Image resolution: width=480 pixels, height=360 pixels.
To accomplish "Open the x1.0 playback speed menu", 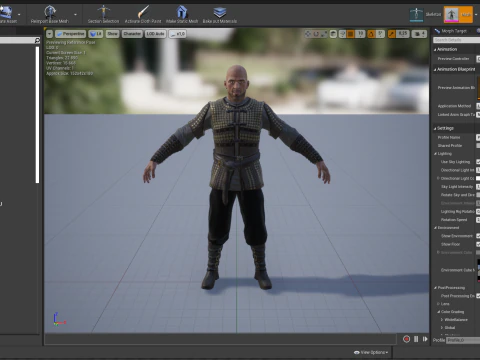I will (178, 34).
